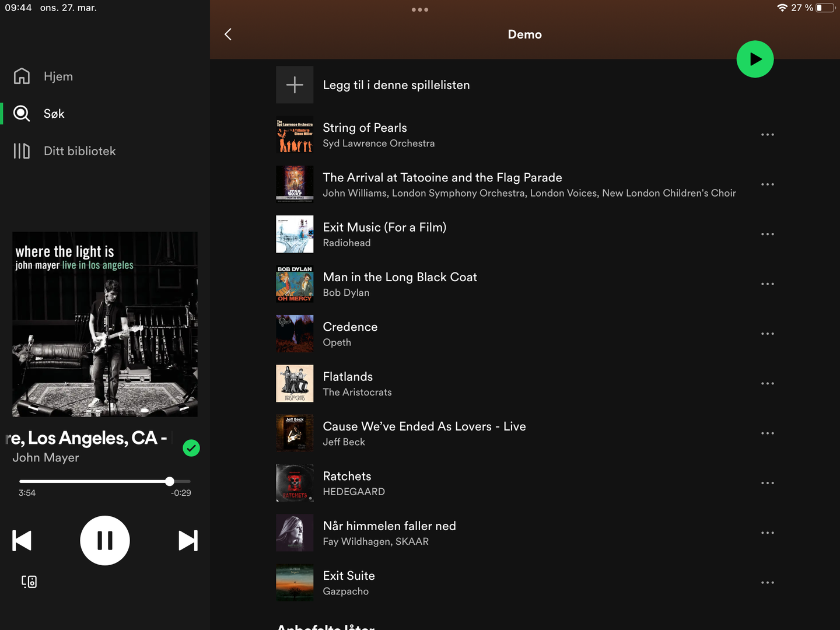The image size is (840, 630).
Task: Open more options for Exit Suite
Action: (x=767, y=583)
